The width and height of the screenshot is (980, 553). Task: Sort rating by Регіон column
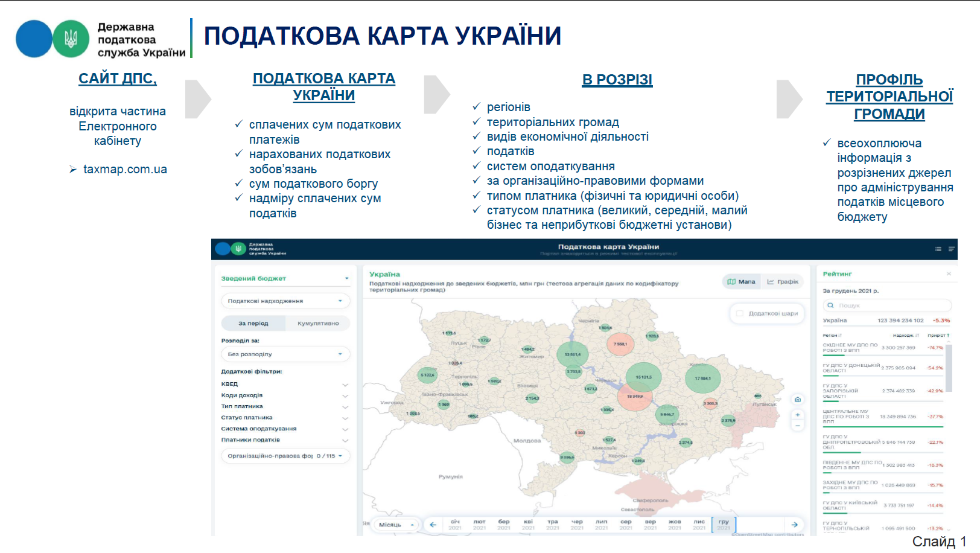tap(832, 336)
